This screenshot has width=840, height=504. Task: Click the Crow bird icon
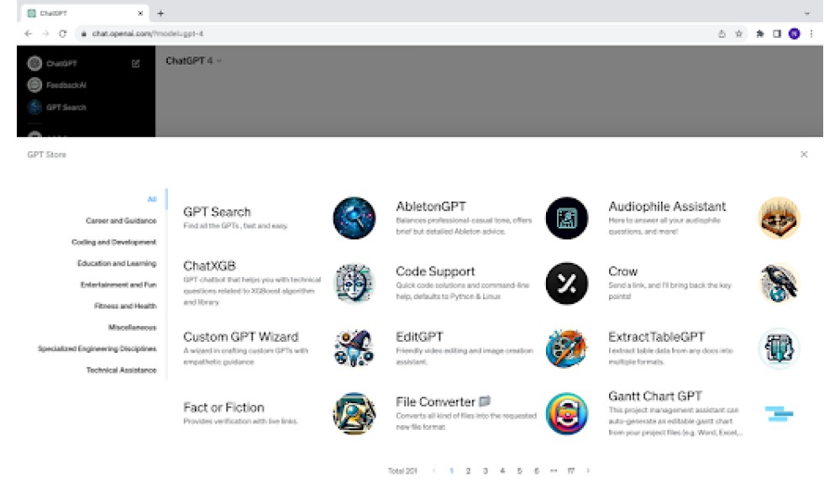click(779, 283)
